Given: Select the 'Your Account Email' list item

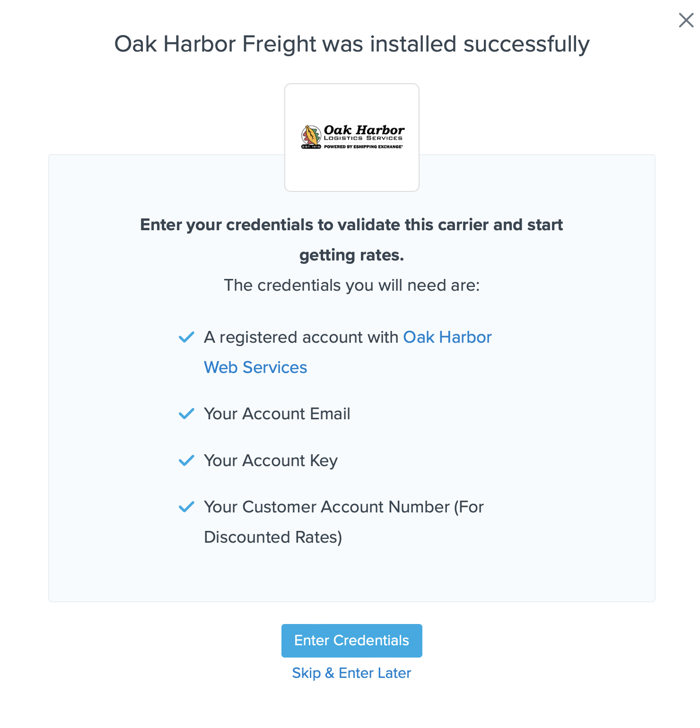Looking at the screenshot, I should click(277, 414).
